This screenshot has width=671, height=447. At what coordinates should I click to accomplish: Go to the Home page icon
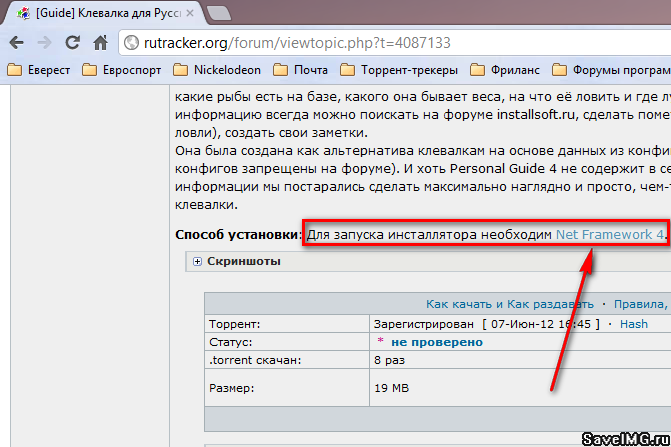coord(100,44)
